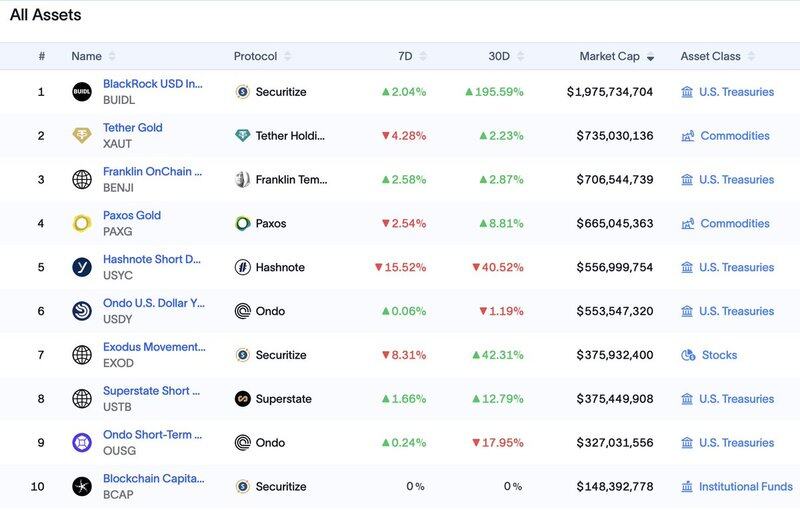
Task: Click the Ondo OUSG purple token icon
Action: point(82,443)
